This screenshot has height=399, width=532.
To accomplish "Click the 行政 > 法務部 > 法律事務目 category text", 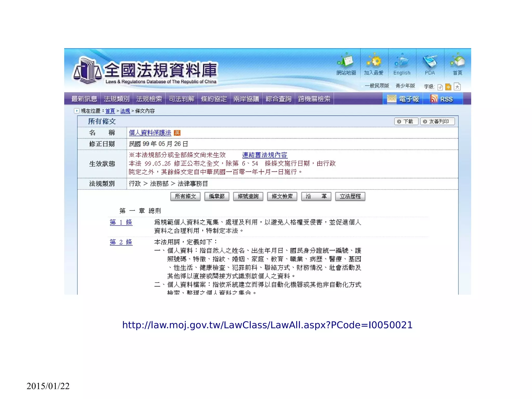I will pyautogui.click(x=169, y=184).
